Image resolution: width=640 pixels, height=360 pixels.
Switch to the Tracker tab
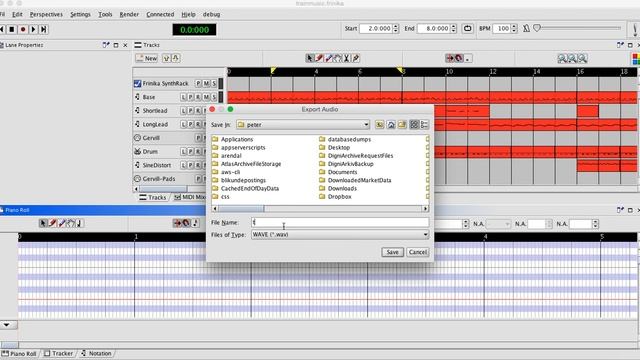(x=58, y=353)
